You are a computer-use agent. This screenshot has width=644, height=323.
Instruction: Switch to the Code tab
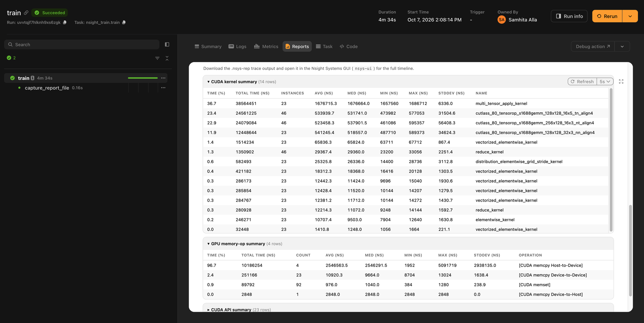coord(348,46)
